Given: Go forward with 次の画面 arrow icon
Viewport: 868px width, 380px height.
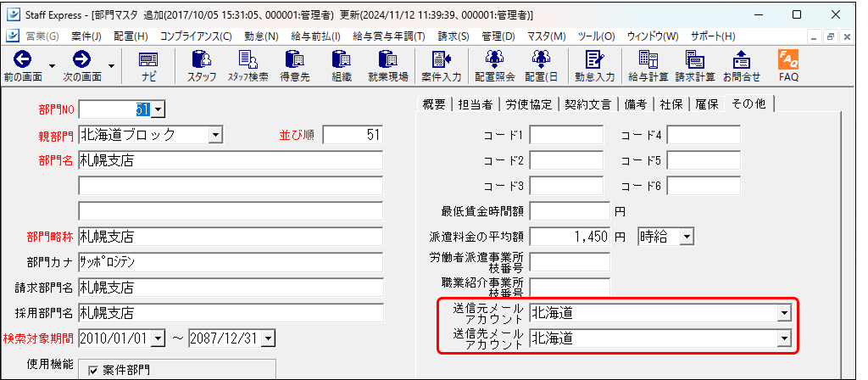Looking at the screenshot, I should pos(81,60).
